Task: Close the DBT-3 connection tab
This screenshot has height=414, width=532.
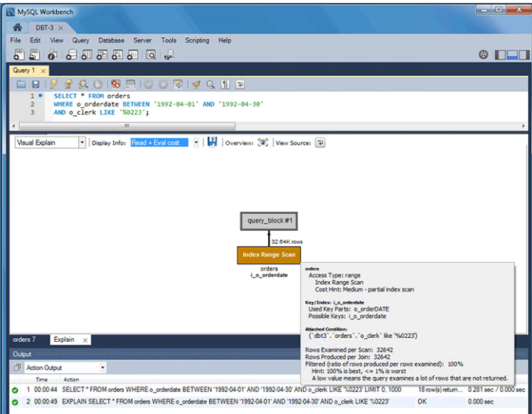Action: [61, 27]
